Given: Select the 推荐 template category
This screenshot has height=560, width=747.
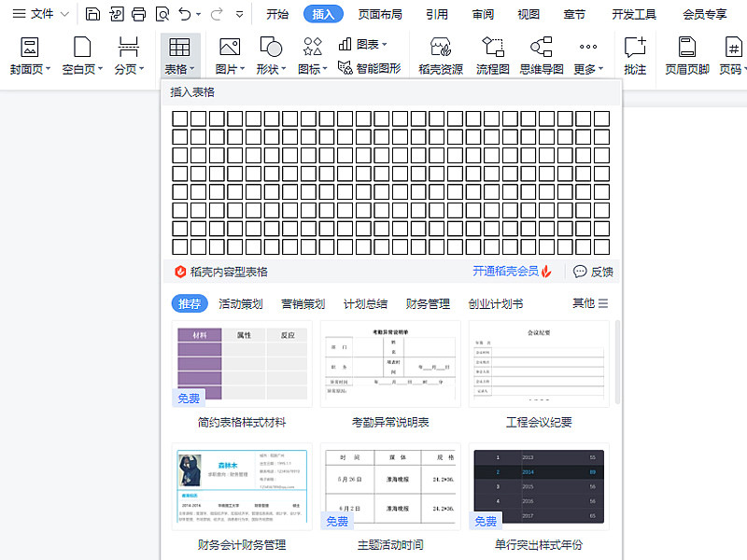Looking at the screenshot, I should click(190, 303).
